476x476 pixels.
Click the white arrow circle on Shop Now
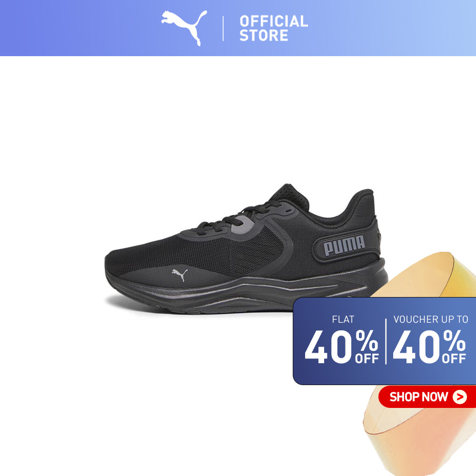(x=460, y=397)
